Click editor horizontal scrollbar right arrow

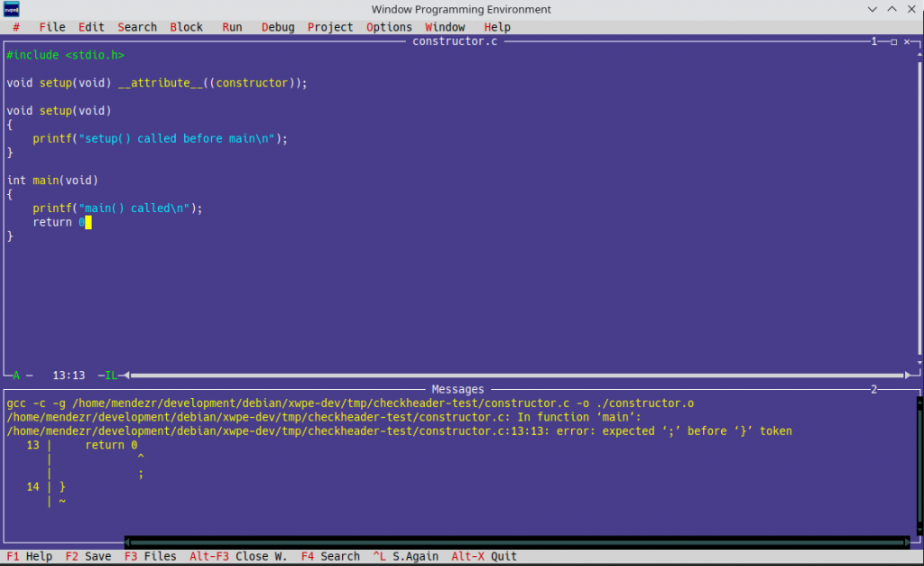tap(908, 375)
